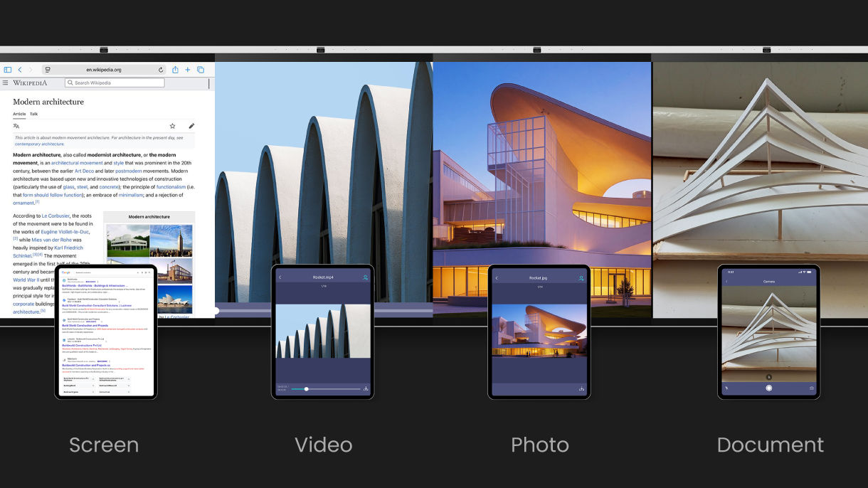Open the Wikipedia hamburger menu
The image size is (868, 488).
coord(5,83)
